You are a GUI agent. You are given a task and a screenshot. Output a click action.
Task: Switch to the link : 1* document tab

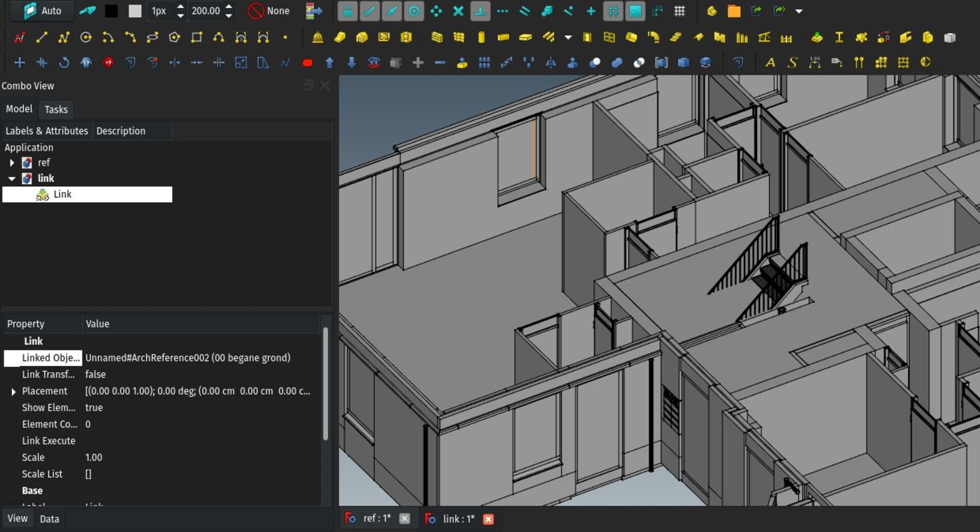click(458, 519)
